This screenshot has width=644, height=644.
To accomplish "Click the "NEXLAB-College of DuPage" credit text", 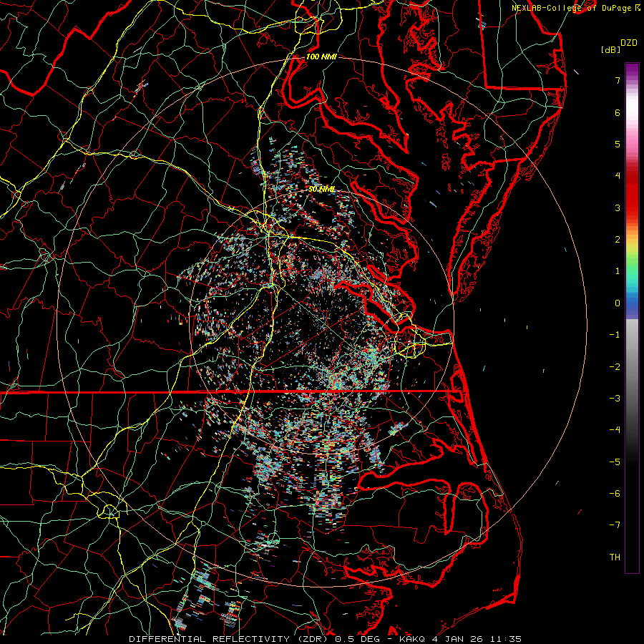I will [571, 8].
